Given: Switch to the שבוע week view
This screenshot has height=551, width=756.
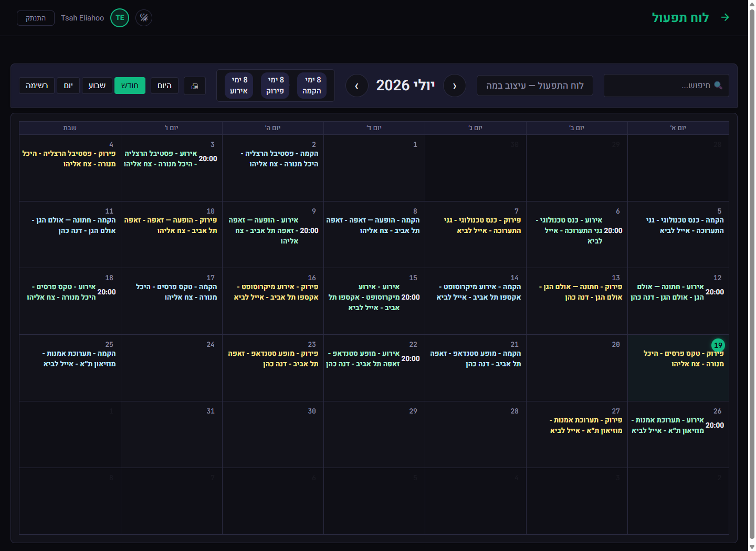Looking at the screenshot, I should 97,86.
